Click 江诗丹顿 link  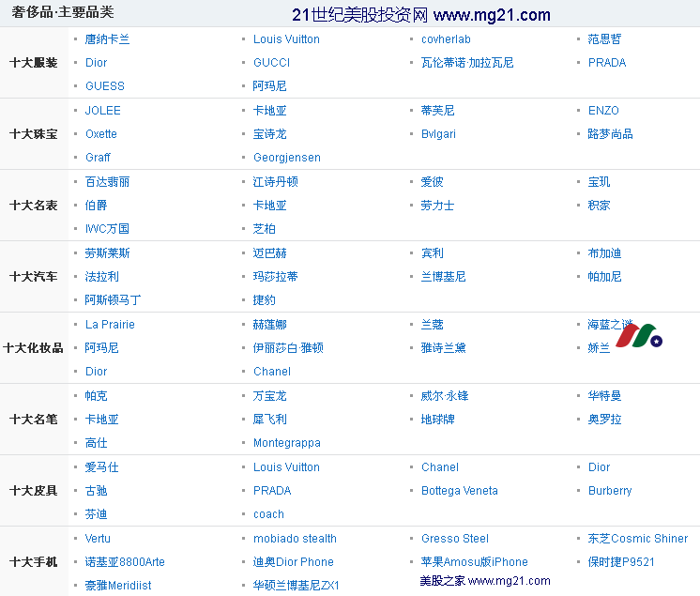click(x=276, y=182)
